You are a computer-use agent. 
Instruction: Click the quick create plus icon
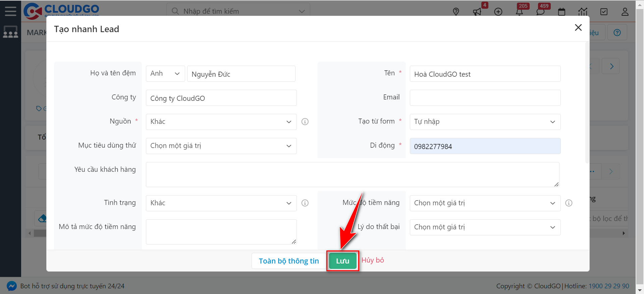pos(498,12)
